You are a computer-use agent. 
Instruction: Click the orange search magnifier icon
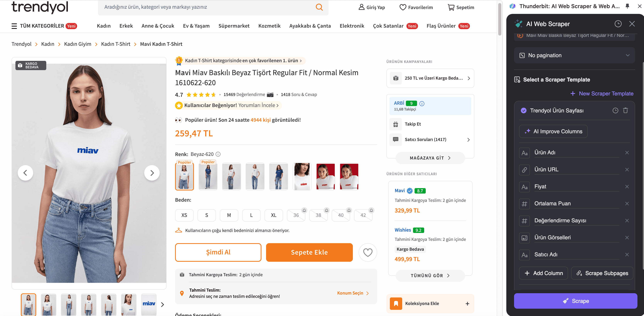(319, 7)
